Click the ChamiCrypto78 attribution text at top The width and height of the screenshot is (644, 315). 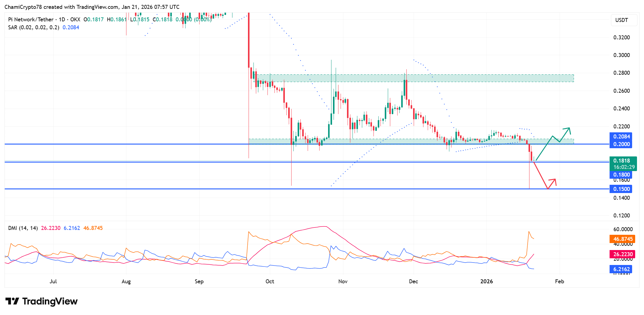(x=92, y=7)
